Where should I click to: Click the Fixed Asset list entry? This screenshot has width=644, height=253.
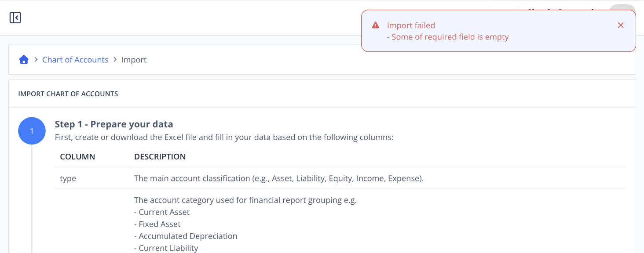157,224
